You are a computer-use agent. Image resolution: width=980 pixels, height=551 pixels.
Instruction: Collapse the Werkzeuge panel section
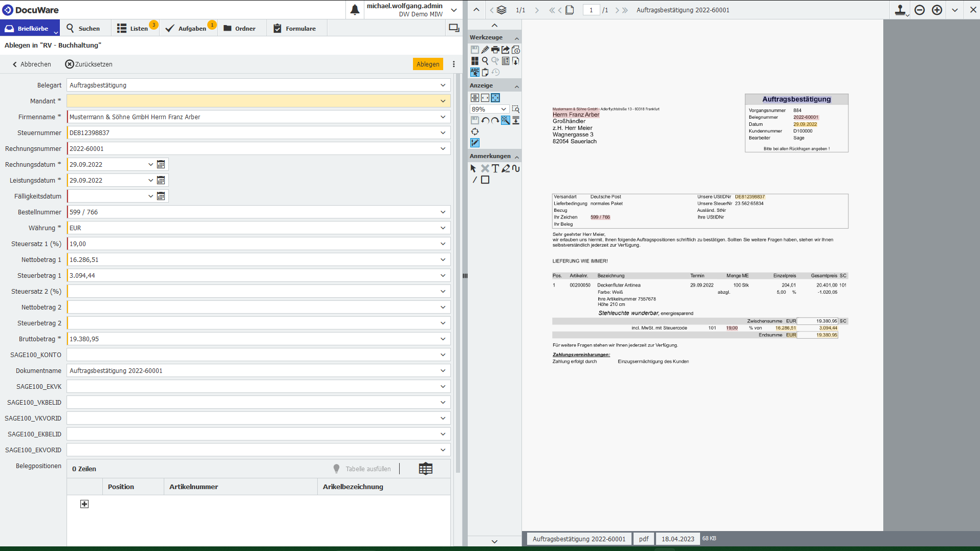[516, 38]
